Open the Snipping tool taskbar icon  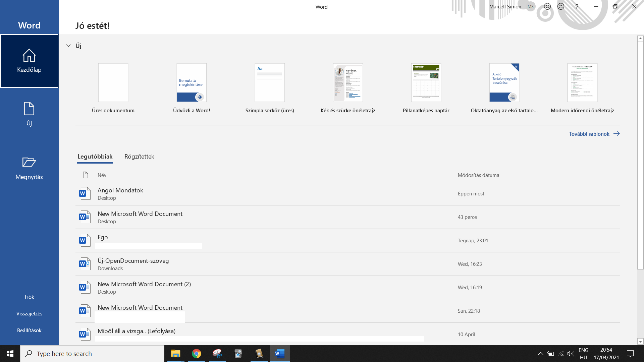tap(217, 354)
